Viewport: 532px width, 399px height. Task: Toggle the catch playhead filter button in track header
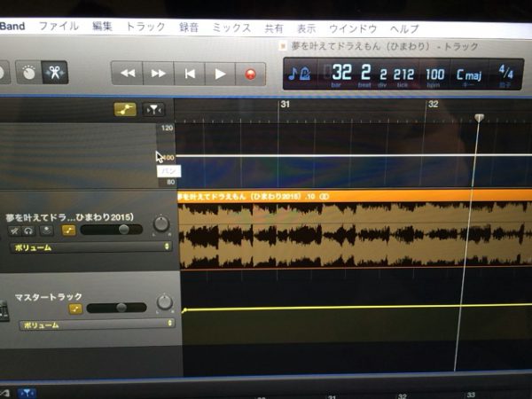[154, 110]
